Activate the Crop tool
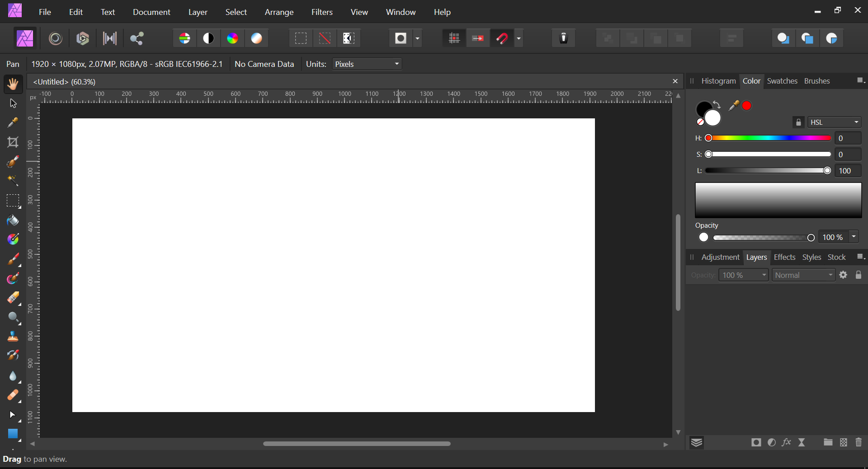The width and height of the screenshot is (868, 469). point(13,143)
